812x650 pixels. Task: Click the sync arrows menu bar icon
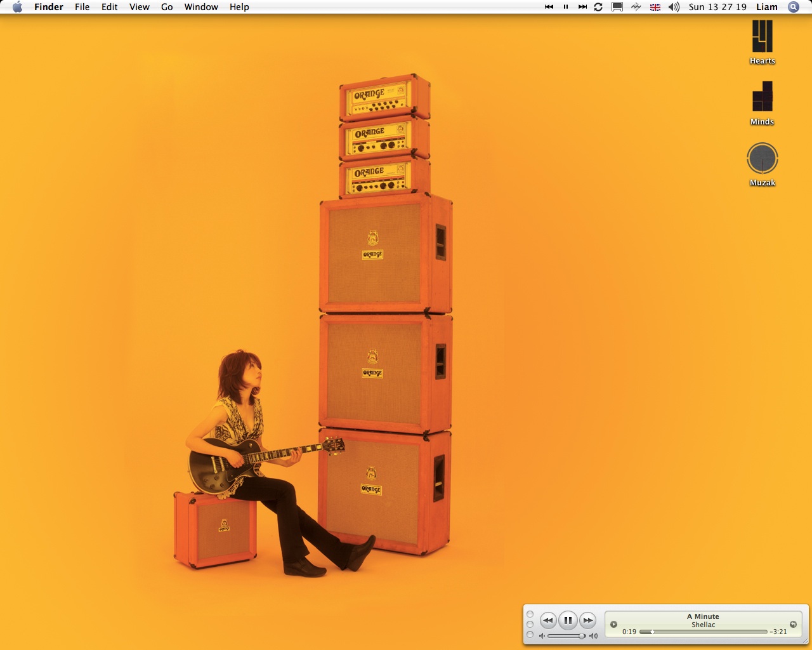[598, 7]
